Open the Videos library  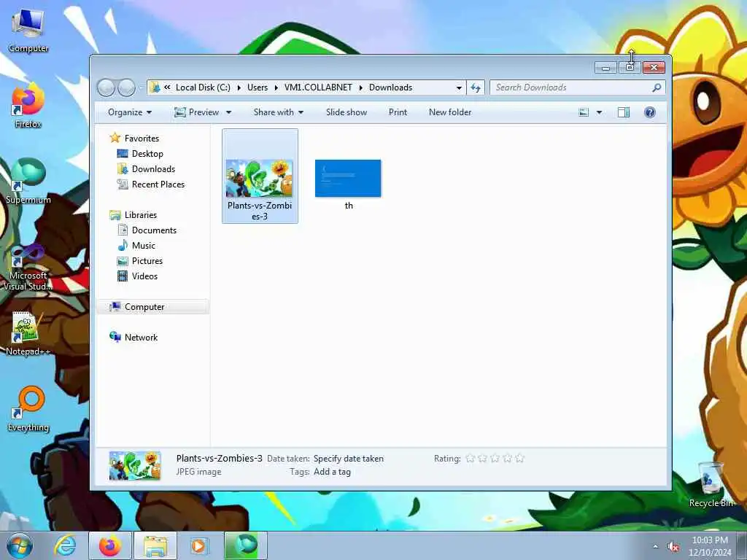click(x=144, y=276)
